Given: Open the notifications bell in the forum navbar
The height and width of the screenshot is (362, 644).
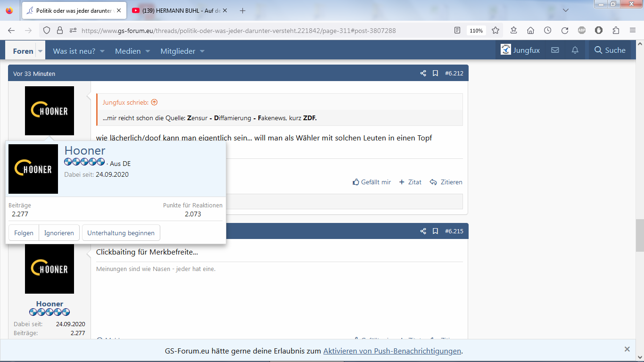Looking at the screenshot, I should (575, 50).
